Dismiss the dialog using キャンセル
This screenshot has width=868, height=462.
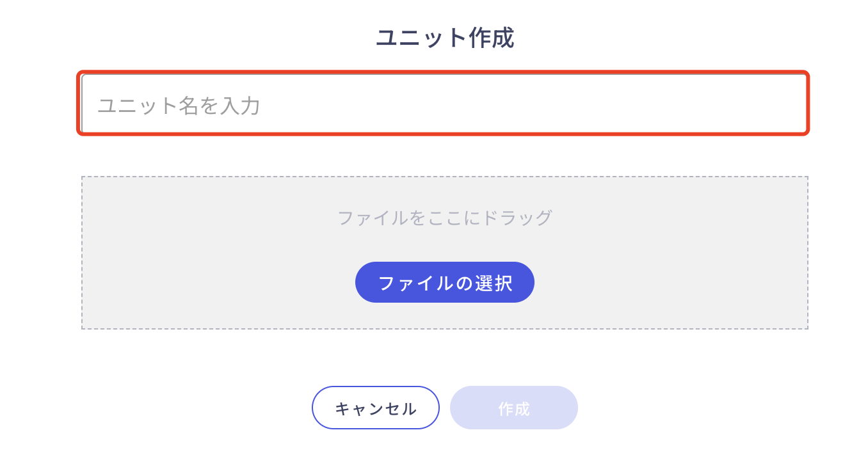376,408
